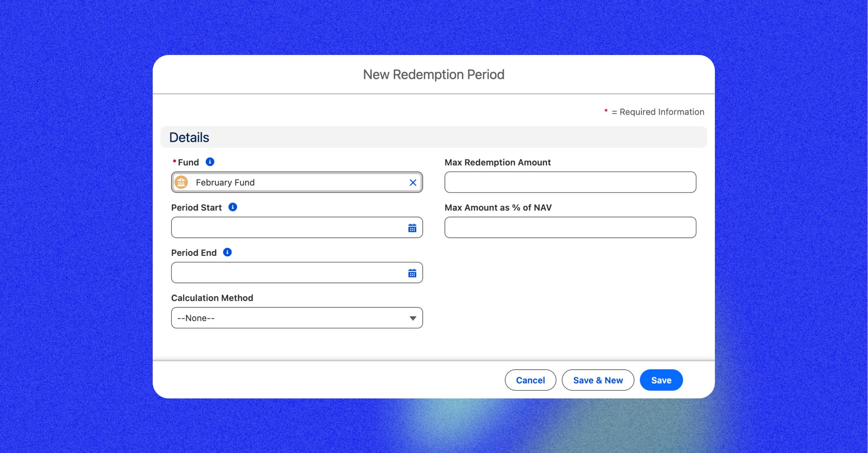Click the Fund field info icon
This screenshot has width=868, height=453.
[x=210, y=162]
